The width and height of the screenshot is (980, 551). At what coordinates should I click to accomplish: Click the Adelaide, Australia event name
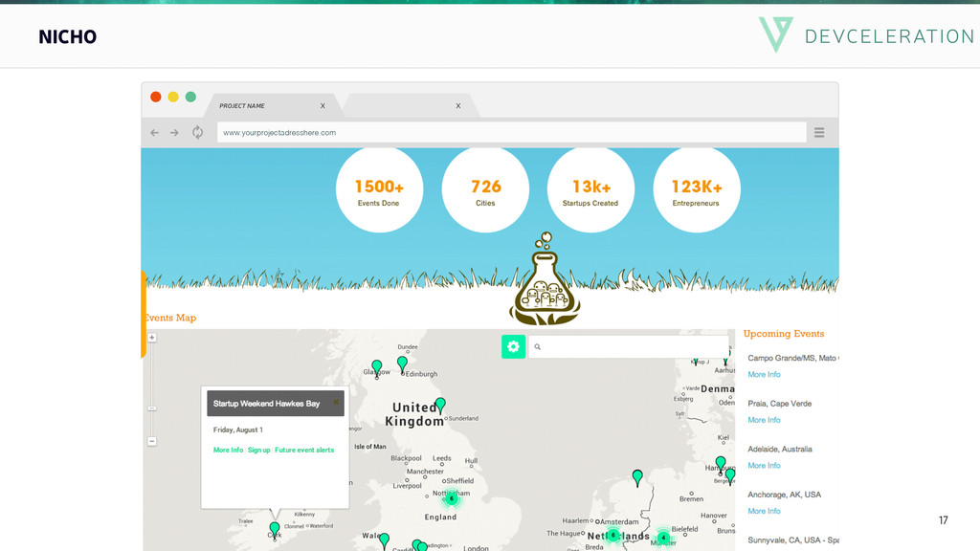pos(780,450)
